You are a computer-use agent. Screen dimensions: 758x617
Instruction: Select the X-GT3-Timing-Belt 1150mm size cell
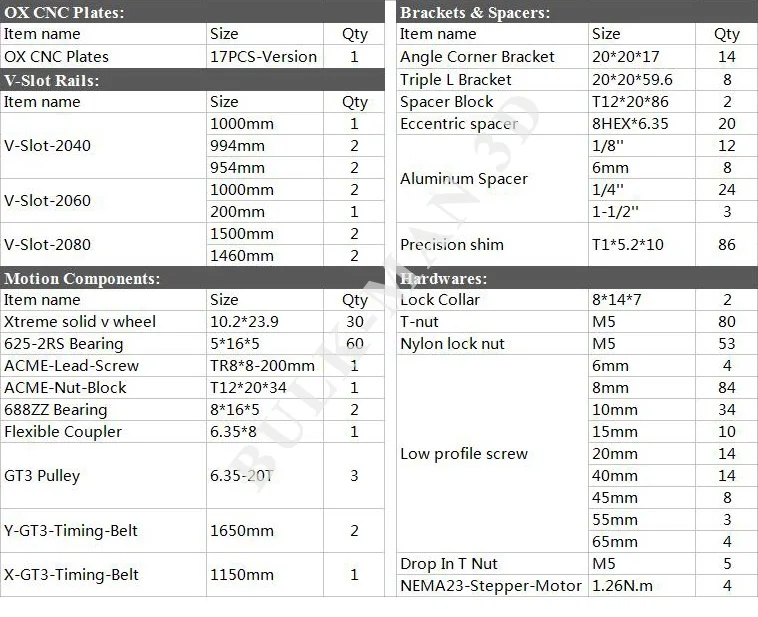265,574
